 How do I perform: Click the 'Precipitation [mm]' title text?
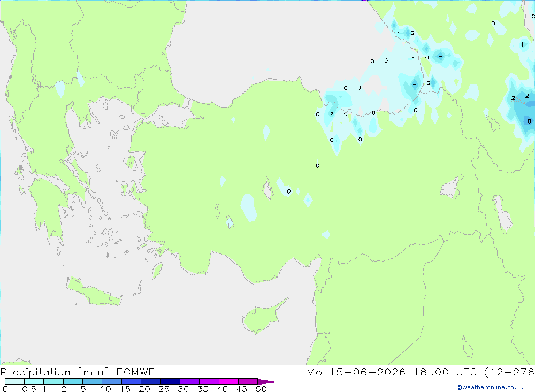click(55, 372)
